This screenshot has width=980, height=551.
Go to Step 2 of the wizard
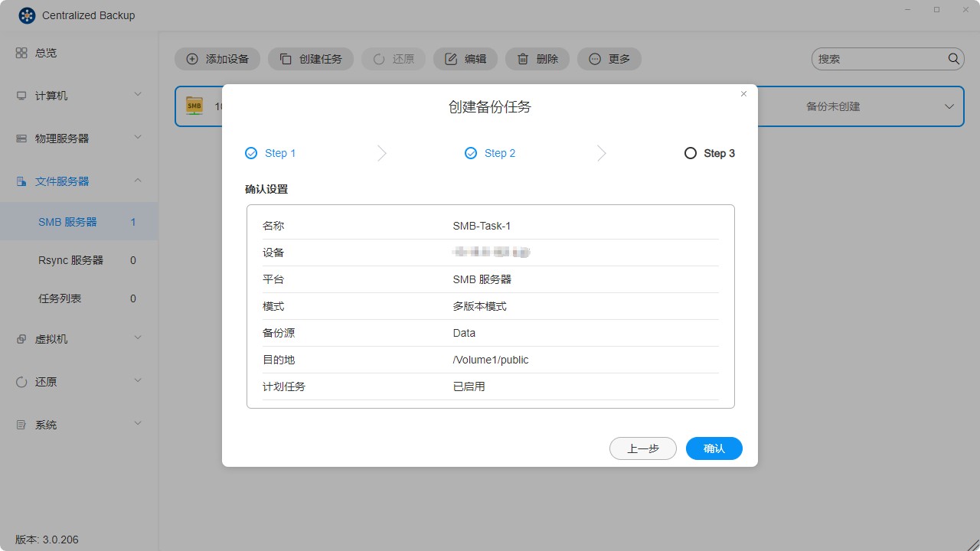click(x=489, y=153)
